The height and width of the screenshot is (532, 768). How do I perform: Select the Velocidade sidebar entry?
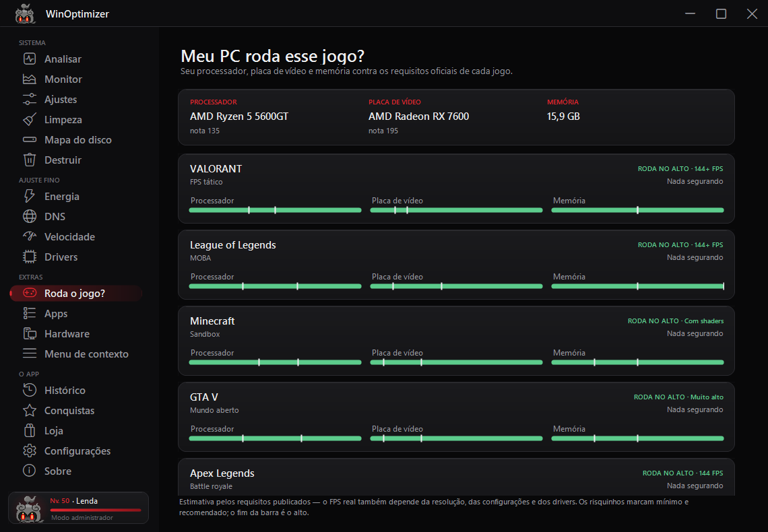coord(76,236)
